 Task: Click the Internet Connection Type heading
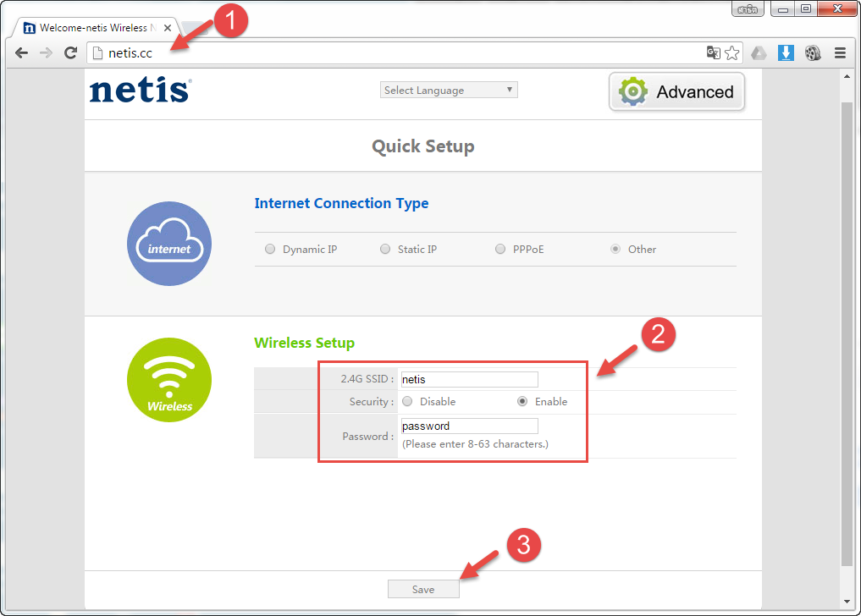[x=341, y=203]
